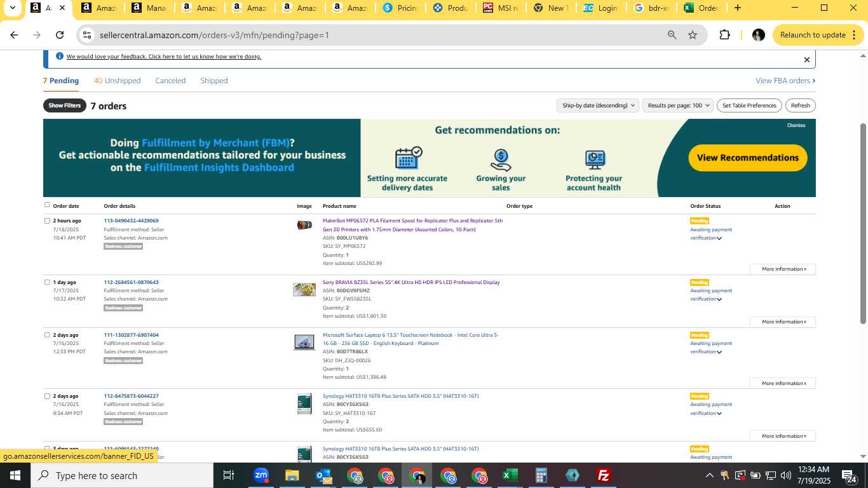Switch to the Login browser tab
This screenshot has height=488, width=868.
click(600, 8)
